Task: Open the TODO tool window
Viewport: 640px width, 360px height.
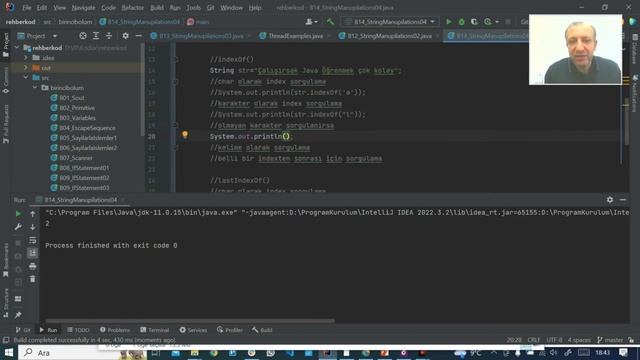Action: pyautogui.click(x=78, y=330)
